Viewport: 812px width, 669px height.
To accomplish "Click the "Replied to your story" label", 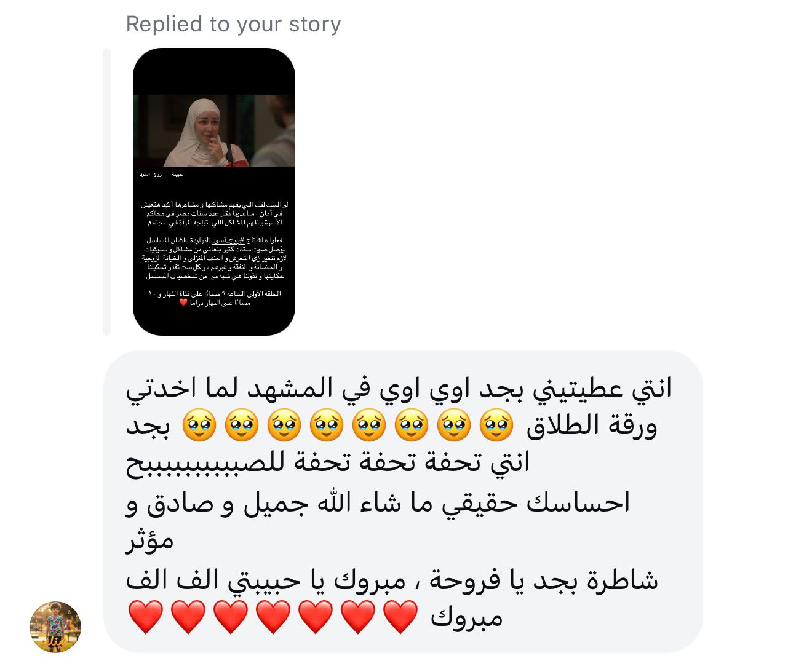I will [x=233, y=24].
